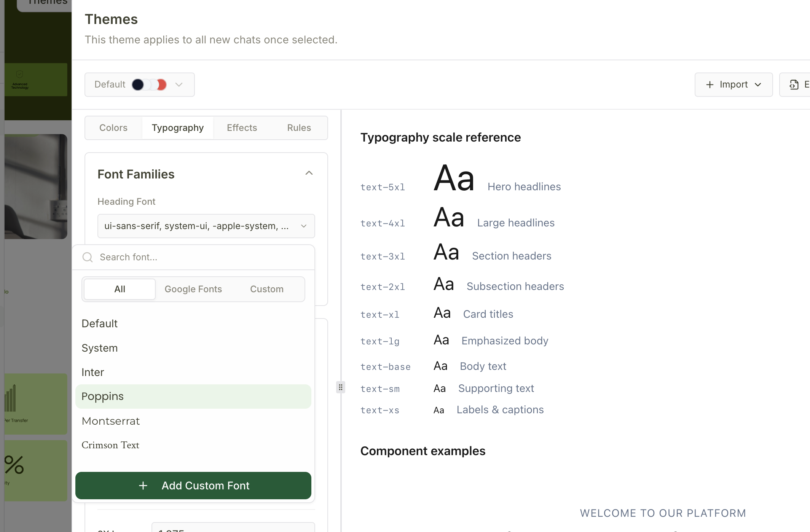The image size is (810, 532).
Task: Open the Default theme selector chevron
Action: point(179,84)
